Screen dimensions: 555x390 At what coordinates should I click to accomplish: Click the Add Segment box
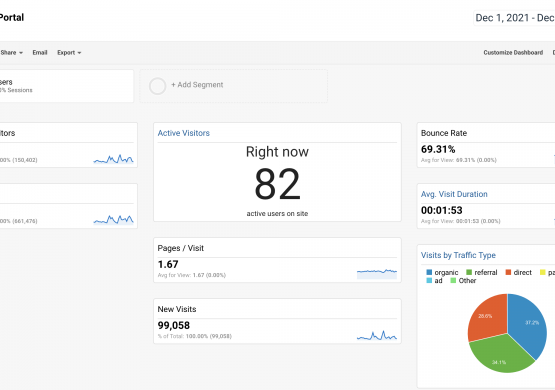pos(234,86)
